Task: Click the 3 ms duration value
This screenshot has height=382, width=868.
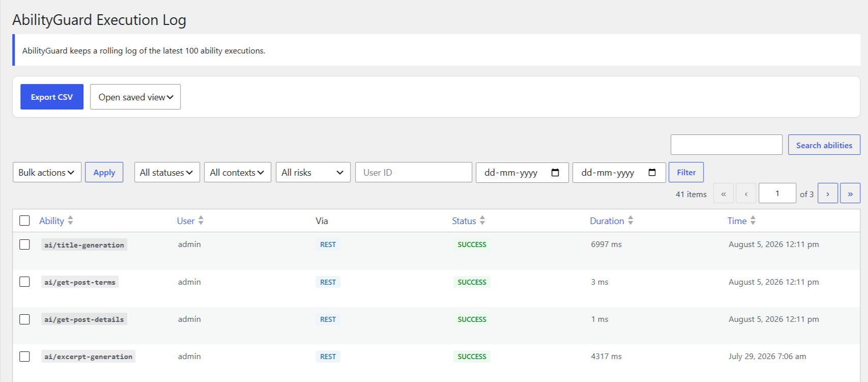Action: (x=600, y=282)
